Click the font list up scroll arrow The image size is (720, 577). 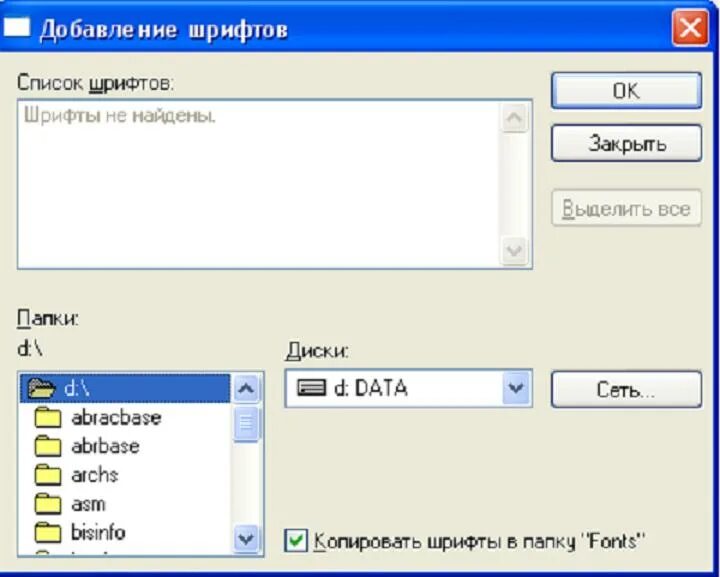[x=514, y=118]
